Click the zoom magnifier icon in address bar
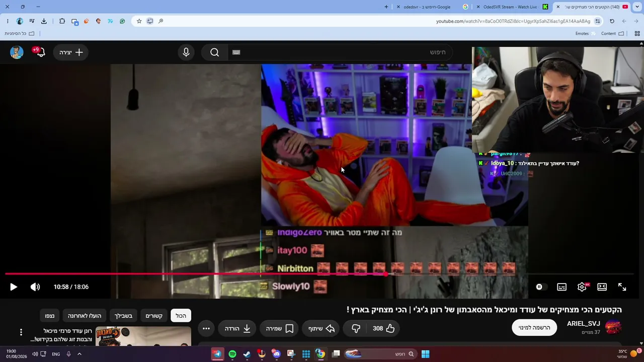 pos(161,21)
